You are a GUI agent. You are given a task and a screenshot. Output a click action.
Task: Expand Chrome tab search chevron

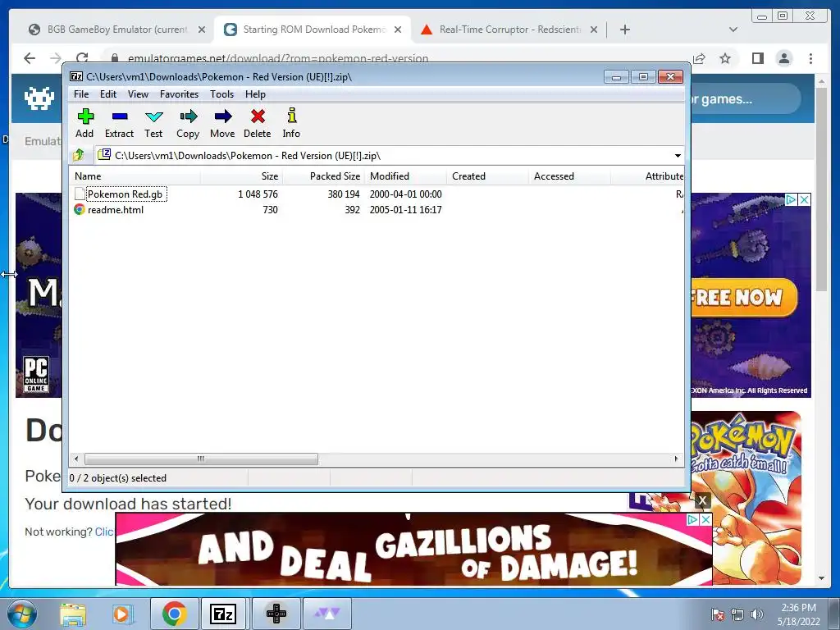(733, 30)
